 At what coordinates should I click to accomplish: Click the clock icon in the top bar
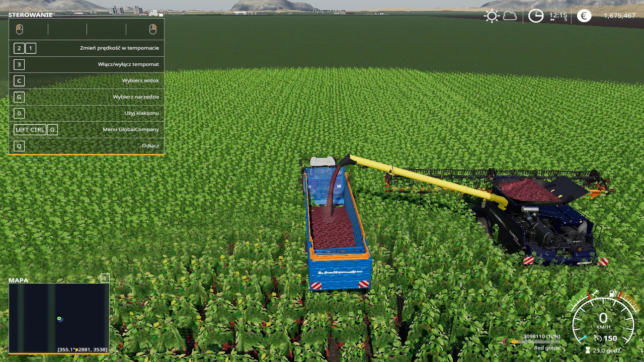point(536,16)
